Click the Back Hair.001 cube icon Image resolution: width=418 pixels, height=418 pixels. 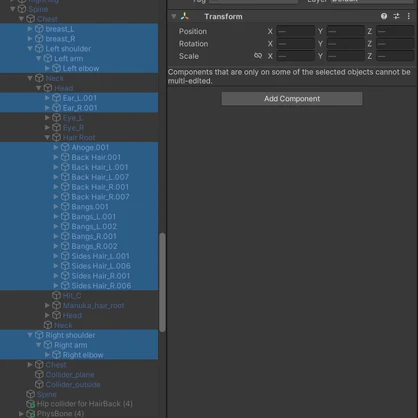65,157
